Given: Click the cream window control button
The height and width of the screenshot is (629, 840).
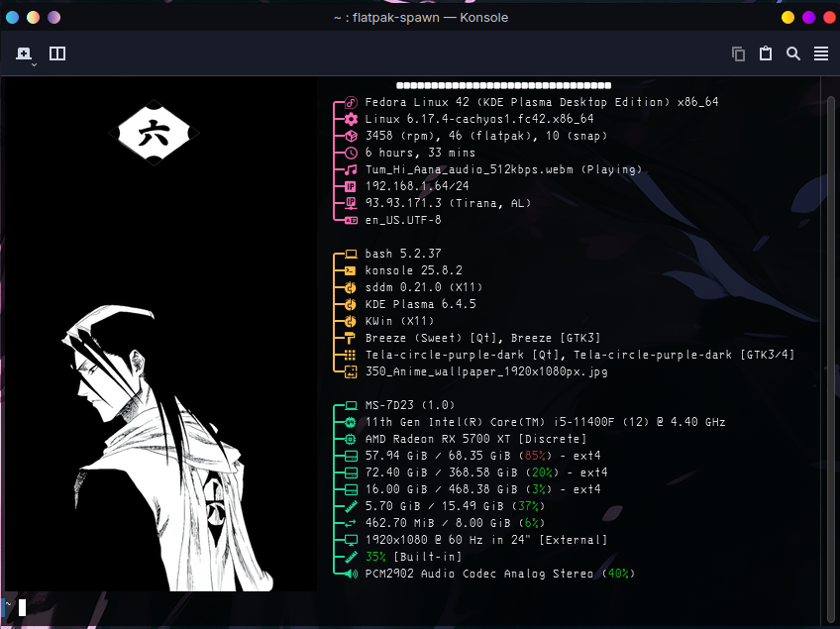Looking at the screenshot, I should click(x=34, y=18).
